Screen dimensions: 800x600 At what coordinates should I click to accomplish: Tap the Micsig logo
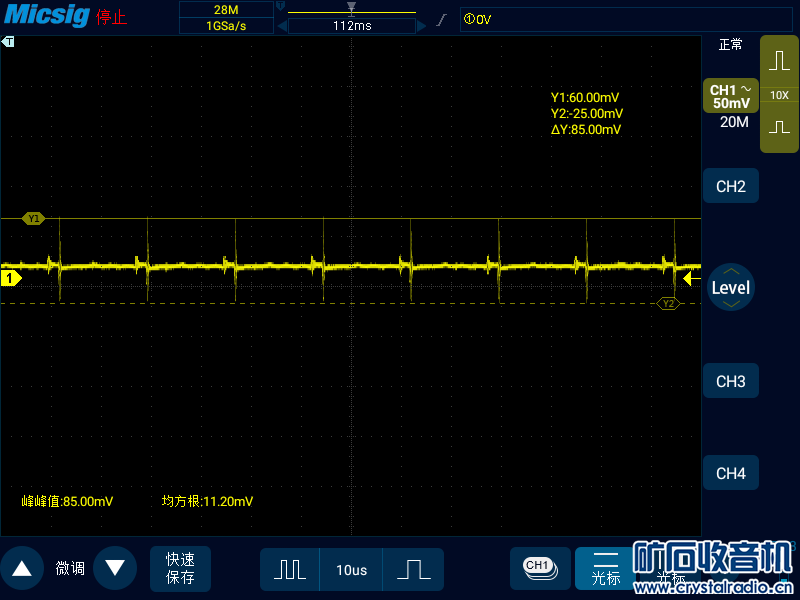point(47,14)
